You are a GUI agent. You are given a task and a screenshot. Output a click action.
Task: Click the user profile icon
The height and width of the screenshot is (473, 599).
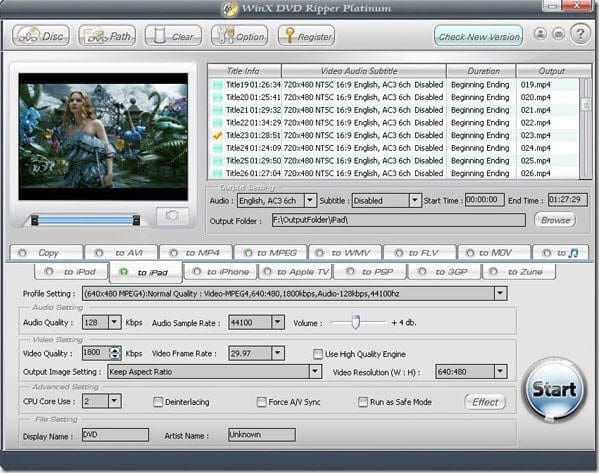540,34
